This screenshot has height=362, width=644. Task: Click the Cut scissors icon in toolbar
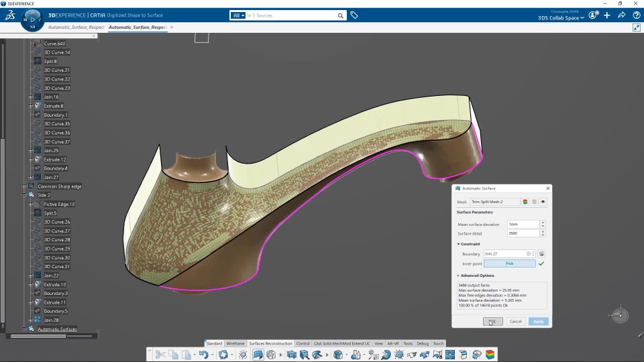click(160, 355)
